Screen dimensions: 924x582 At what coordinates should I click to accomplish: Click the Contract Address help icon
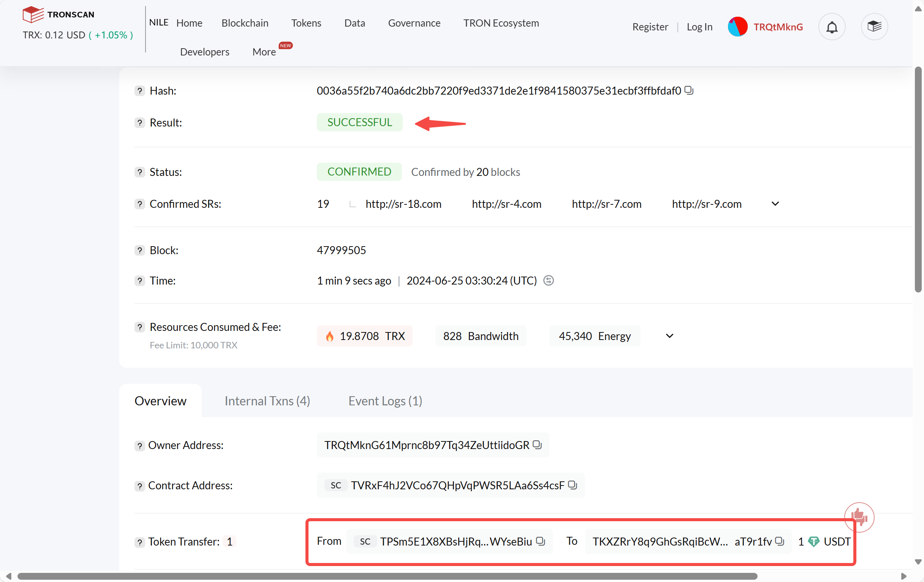click(x=140, y=486)
